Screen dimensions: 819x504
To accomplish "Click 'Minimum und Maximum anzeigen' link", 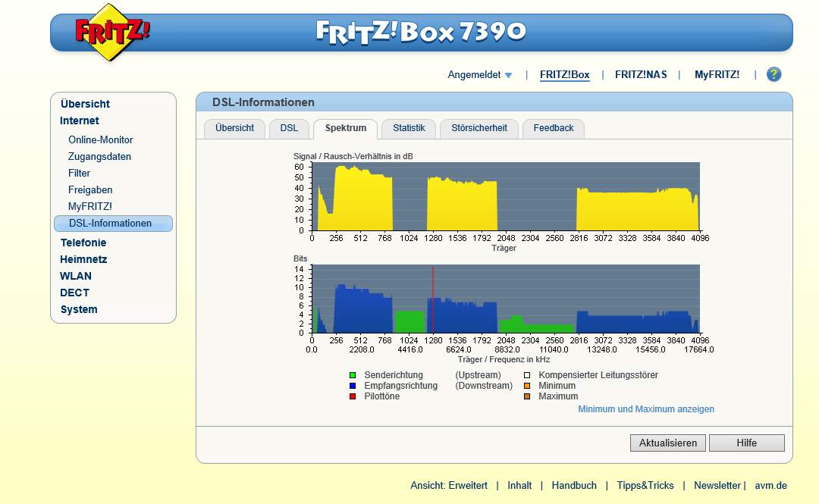I will tap(645, 409).
